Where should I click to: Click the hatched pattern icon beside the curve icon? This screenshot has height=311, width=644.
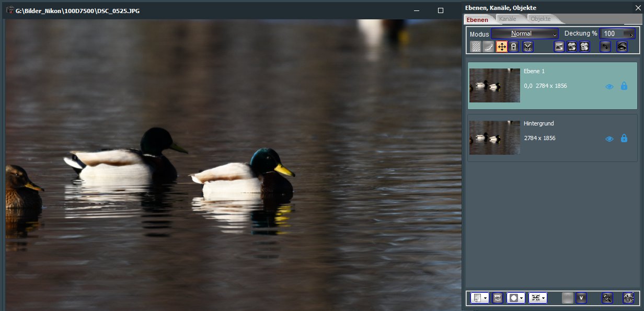(476, 47)
